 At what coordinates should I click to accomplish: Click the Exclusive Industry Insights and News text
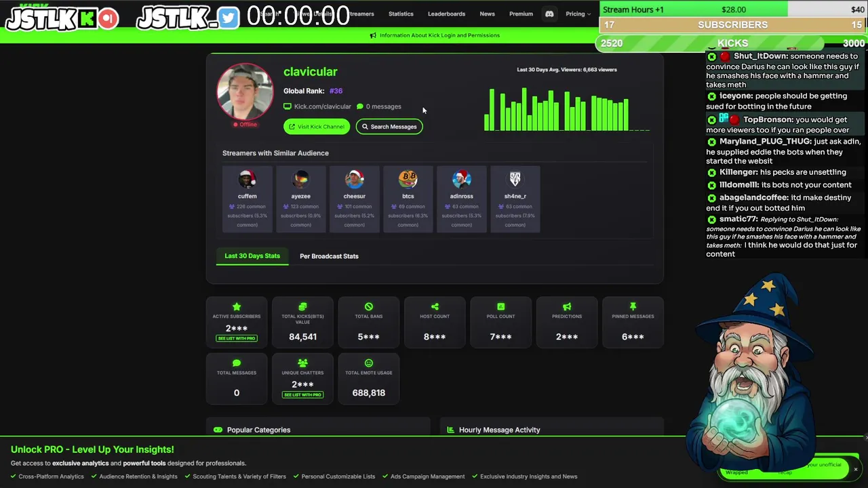[x=528, y=476]
